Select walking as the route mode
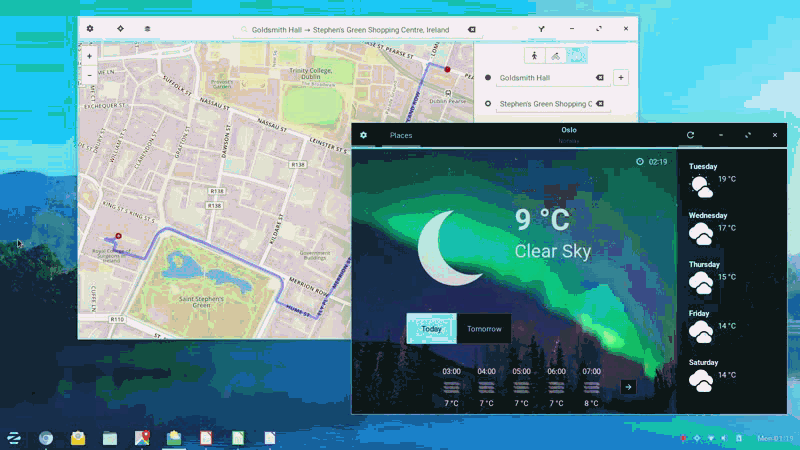Screen dimensions: 800x450 click(534, 56)
